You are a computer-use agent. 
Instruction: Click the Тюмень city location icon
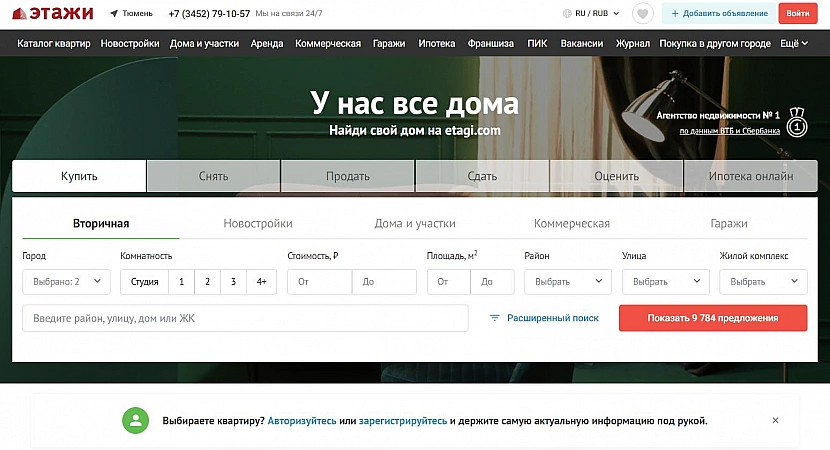coord(114,14)
